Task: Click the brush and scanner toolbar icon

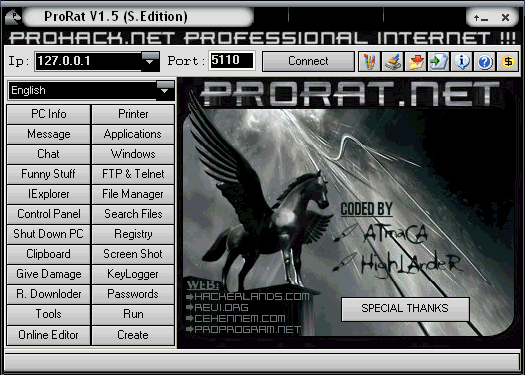Action: tap(392, 61)
